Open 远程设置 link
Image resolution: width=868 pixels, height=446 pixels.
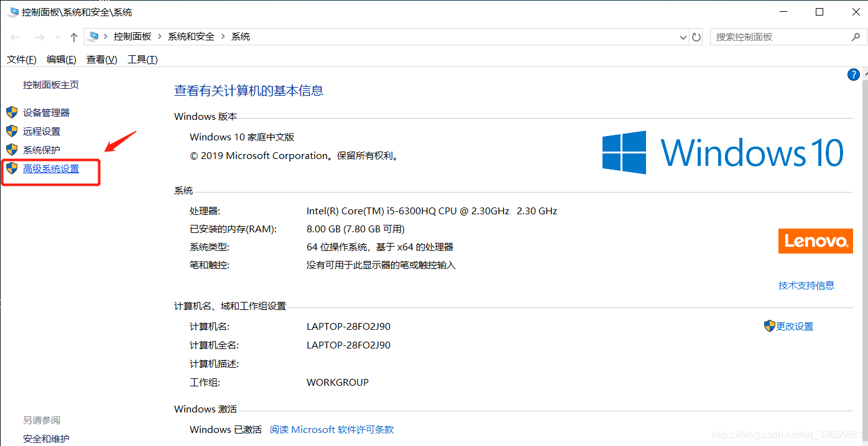click(x=42, y=131)
